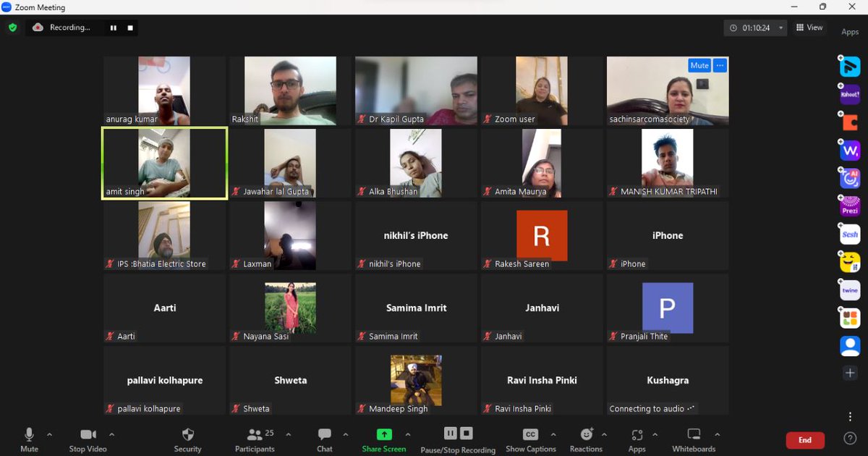End the meeting
The height and width of the screenshot is (456, 868).
[805, 440]
